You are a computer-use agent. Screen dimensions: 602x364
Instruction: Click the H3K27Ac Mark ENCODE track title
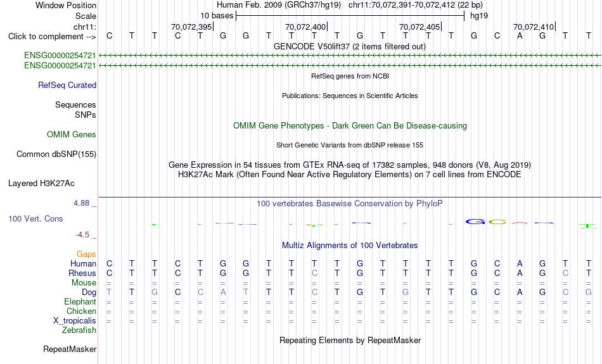click(x=350, y=175)
